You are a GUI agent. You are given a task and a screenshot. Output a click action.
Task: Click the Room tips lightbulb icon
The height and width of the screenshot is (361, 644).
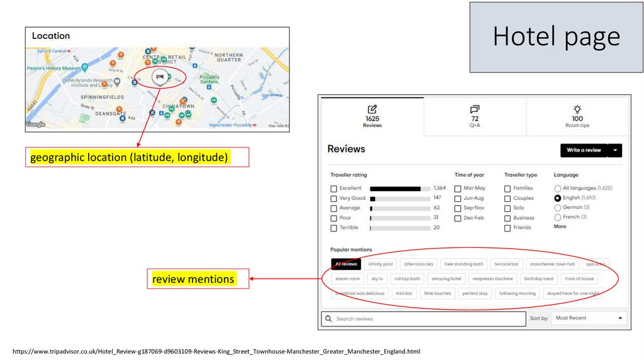[x=577, y=109]
